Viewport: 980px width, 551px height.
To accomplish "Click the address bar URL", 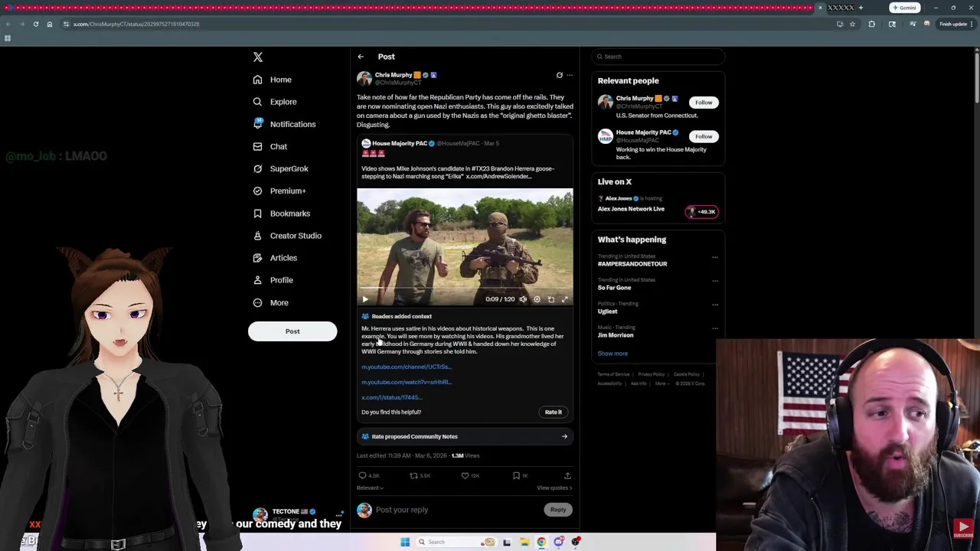I will point(136,24).
